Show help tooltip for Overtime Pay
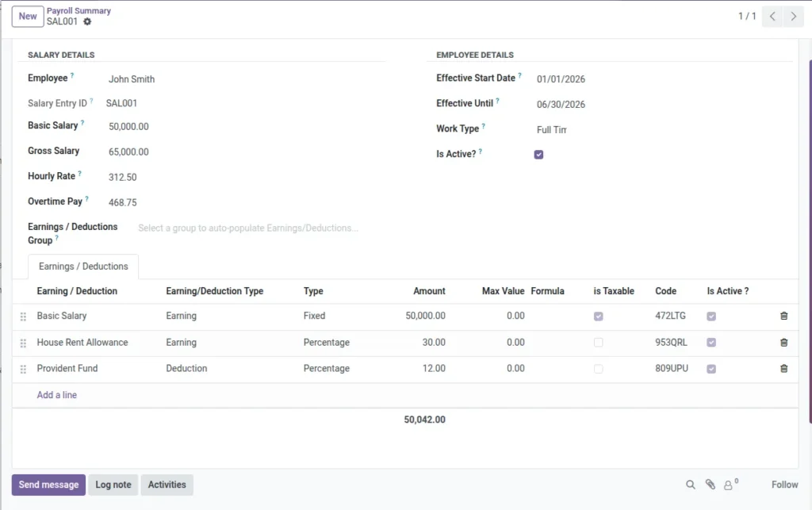This screenshot has height=510, width=812. [x=87, y=199]
